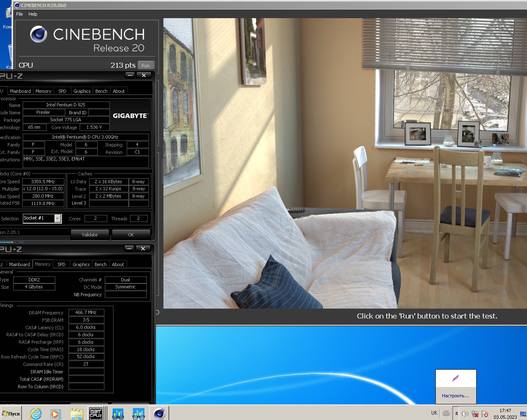This screenshot has width=527, height=420.
Task: Click the instructions field MMX, SSE, SSE2, SSE3, EM64T
Action: coord(86,161)
